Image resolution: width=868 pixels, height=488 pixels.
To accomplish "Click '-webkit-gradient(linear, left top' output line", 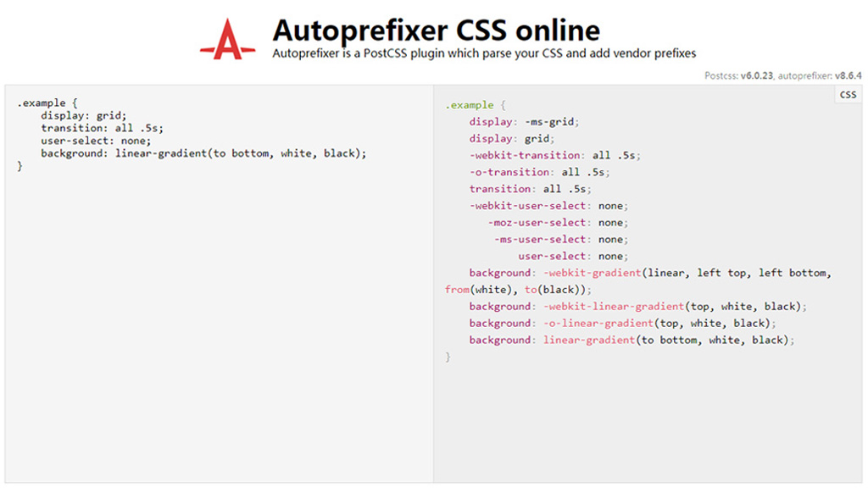I will click(x=650, y=273).
